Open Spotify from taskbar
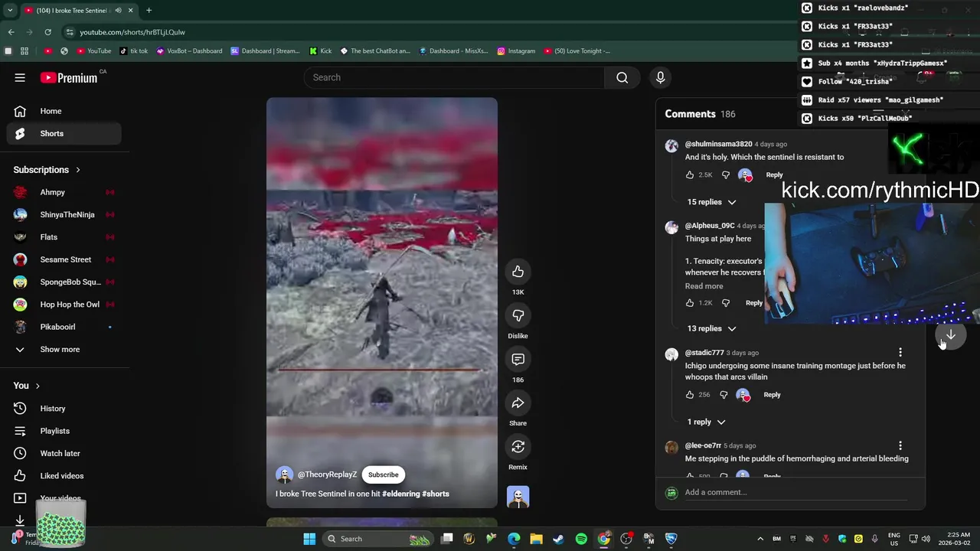The width and height of the screenshot is (980, 551). (x=581, y=539)
